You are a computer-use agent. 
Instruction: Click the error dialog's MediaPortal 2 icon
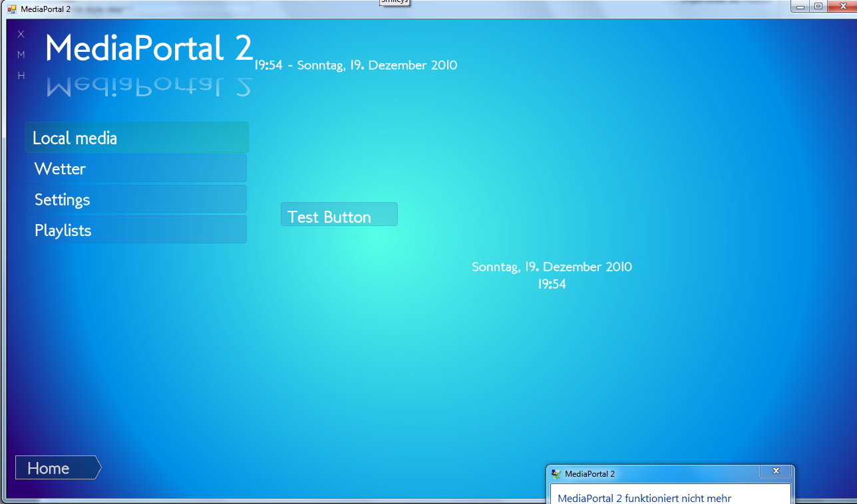[x=556, y=473]
